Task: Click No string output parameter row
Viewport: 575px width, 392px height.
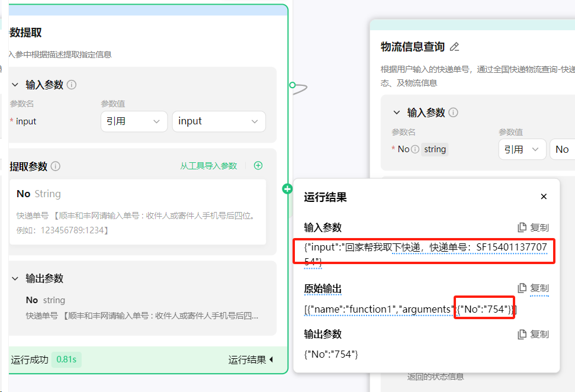Action: point(142,308)
